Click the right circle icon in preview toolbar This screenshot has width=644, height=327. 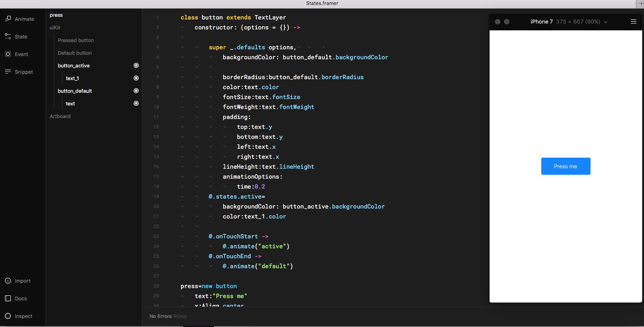coord(507,21)
